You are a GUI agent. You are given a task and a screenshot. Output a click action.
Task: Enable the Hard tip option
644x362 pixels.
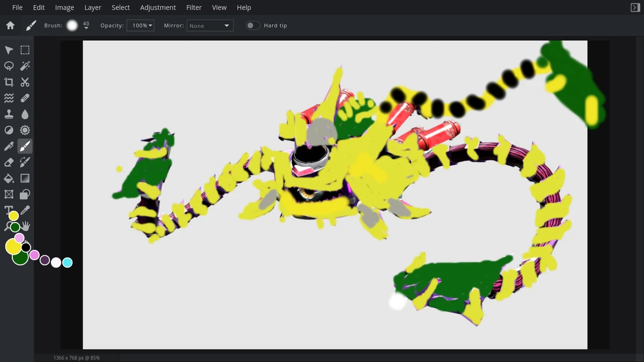pos(253,25)
